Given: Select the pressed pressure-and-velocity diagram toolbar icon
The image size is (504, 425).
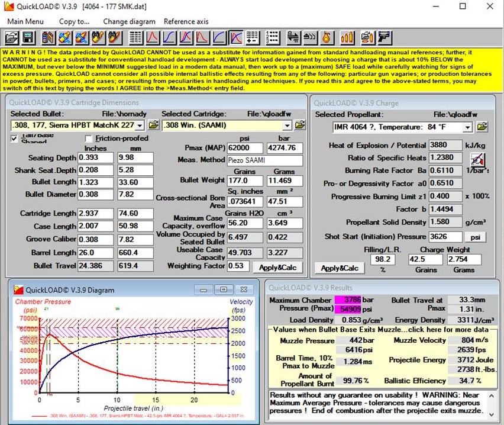Looking at the screenshot, I should 235,38.
